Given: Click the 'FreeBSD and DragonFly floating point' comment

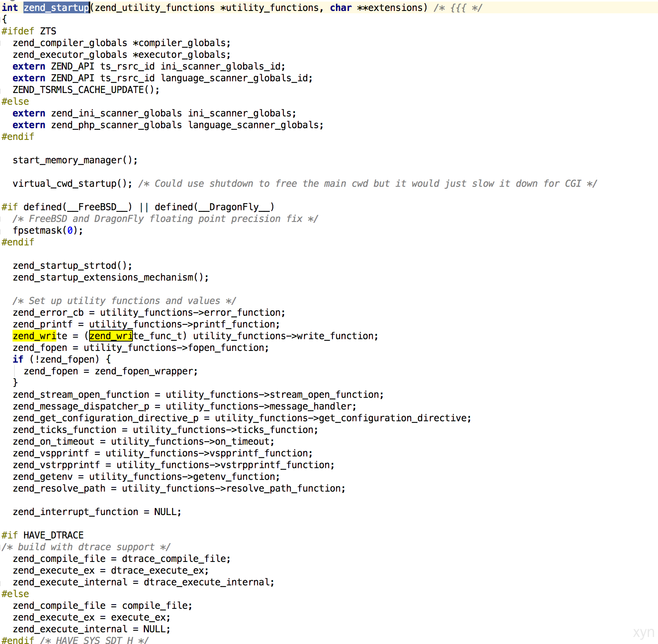Looking at the screenshot, I should tap(165, 219).
